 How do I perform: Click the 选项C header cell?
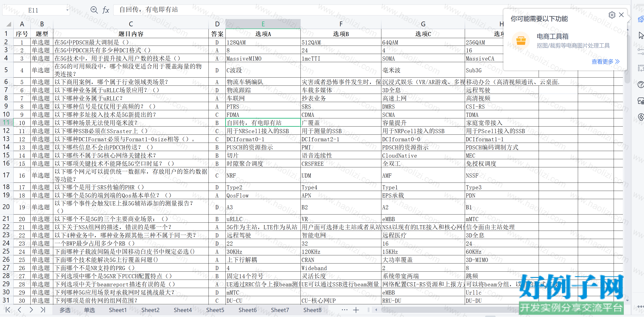(423, 34)
